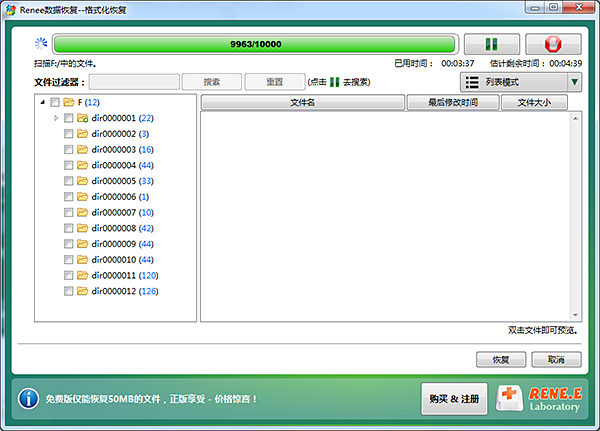Image resolution: width=600 pixels, height=431 pixels.
Task: Select the dir0000007 checkbox
Action: [x=68, y=212]
